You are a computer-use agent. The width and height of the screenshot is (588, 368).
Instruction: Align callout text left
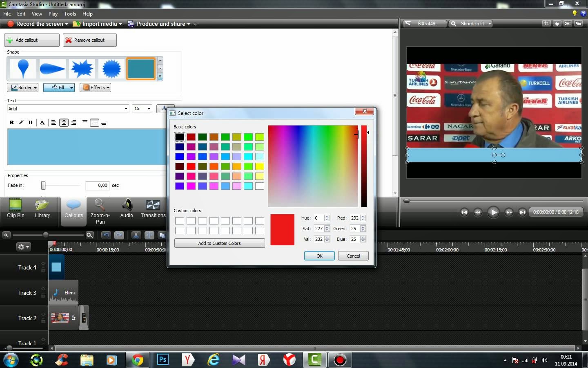[x=53, y=123]
